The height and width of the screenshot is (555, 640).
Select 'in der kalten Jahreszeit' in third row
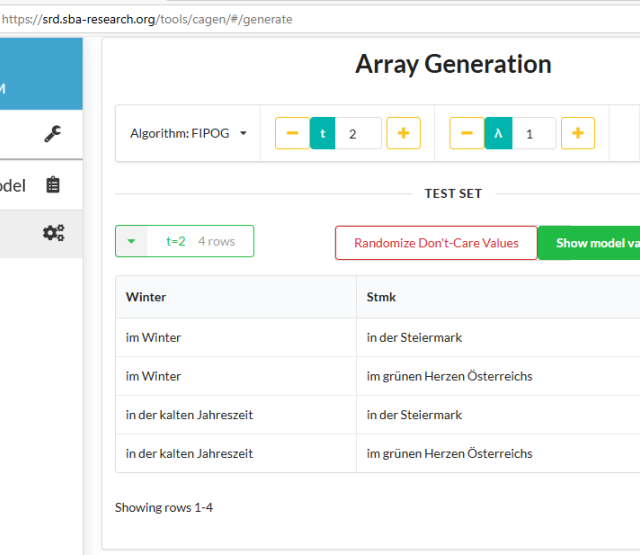point(236,415)
